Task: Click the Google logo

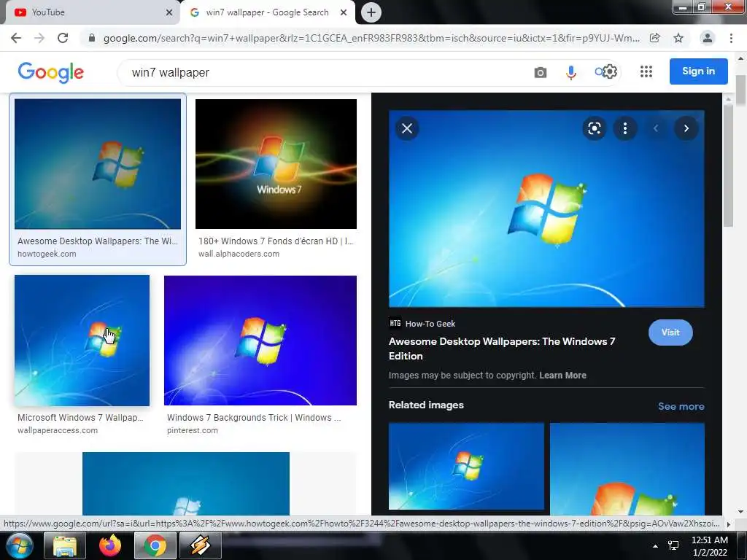Action: (x=51, y=72)
